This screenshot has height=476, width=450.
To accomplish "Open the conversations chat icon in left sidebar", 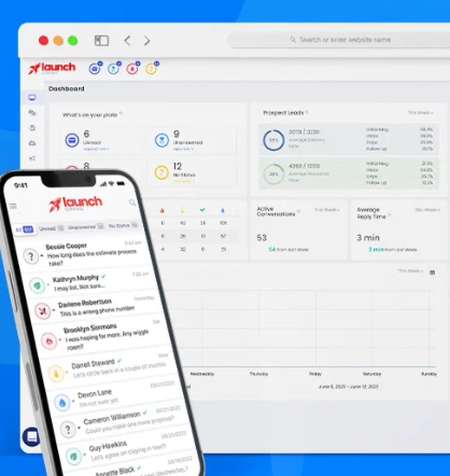I will pyautogui.click(x=32, y=113).
